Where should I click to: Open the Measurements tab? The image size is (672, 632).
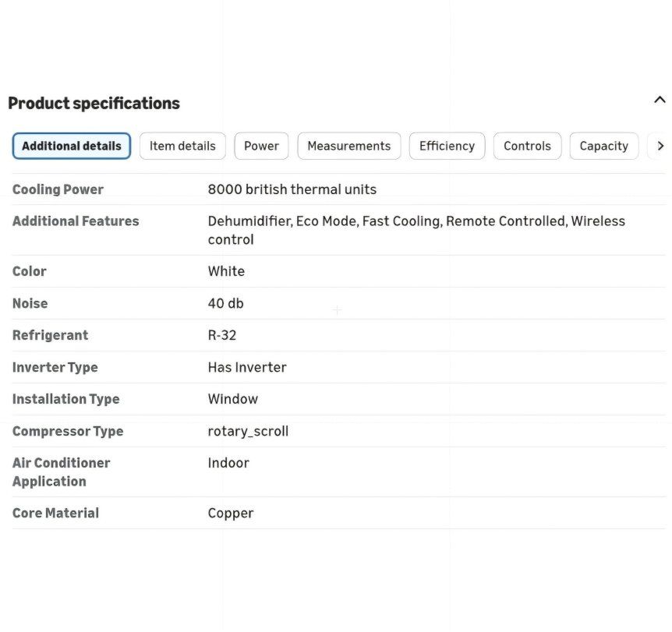pos(349,146)
